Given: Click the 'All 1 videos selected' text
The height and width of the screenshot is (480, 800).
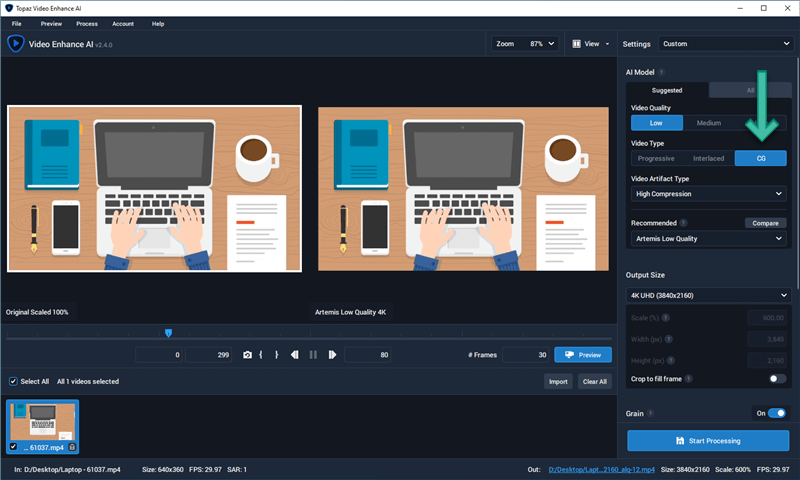Looking at the screenshot, I should pos(88,381).
